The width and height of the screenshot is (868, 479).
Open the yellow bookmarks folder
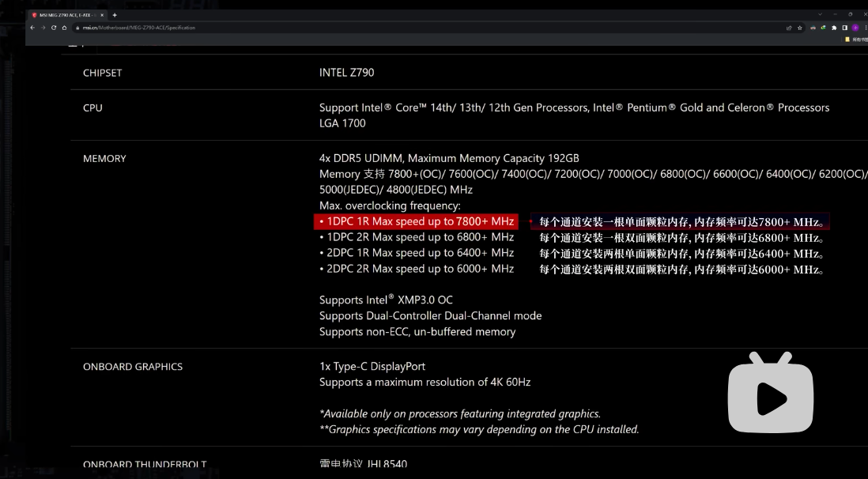(x=847, y=40)
